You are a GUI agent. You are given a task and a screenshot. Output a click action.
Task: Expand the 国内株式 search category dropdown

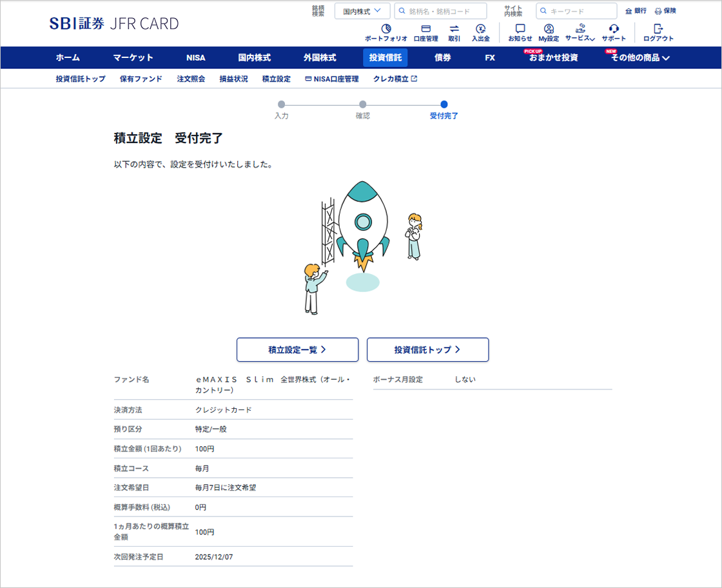[362, 10]
